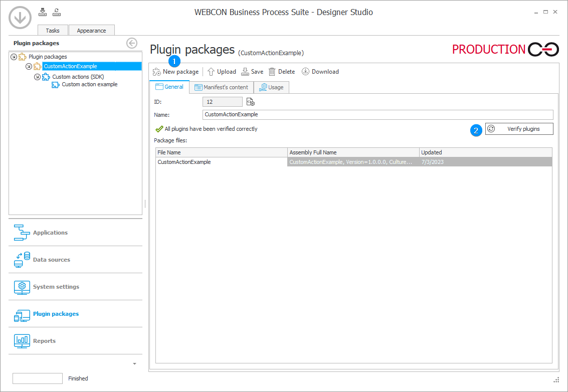Collapse the navigation panel with the back arrow
This screenshot has width=568, height=392.
pyautogui.click(x=132, y=43)
